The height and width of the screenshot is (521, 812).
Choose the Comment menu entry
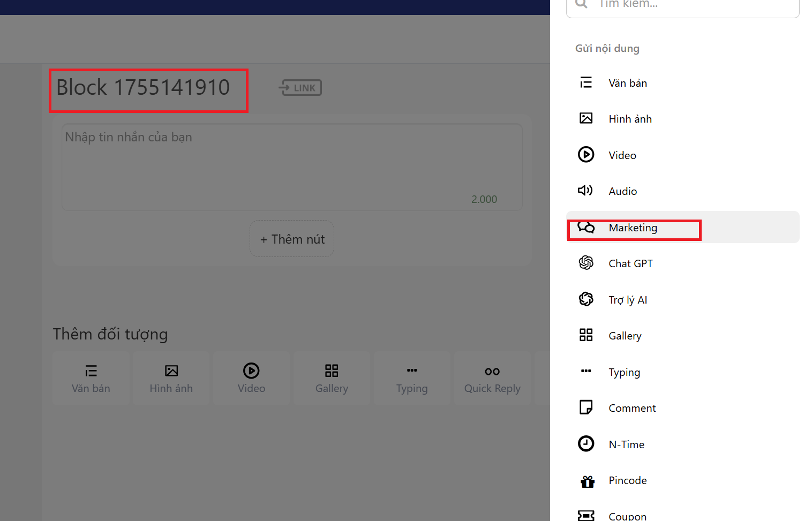pos(632,408)
